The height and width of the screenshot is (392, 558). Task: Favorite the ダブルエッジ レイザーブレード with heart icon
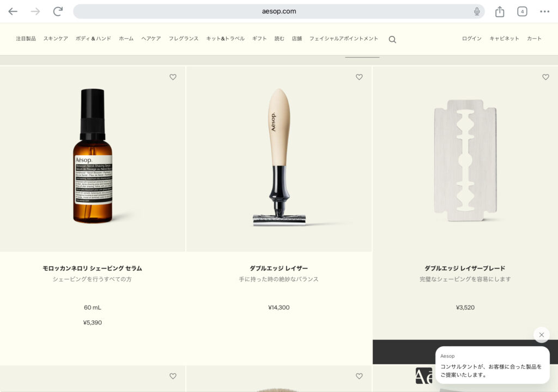point(545,77)
